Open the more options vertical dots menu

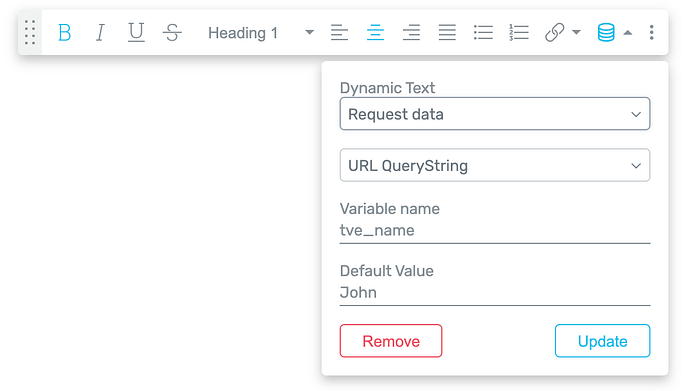(x=651, y=32)
